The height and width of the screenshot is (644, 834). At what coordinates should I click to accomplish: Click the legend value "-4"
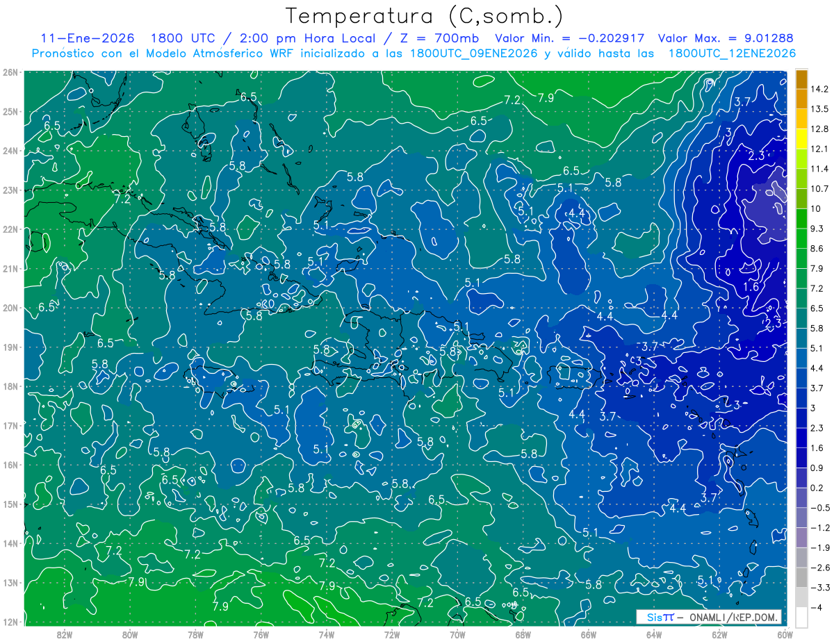816,607
